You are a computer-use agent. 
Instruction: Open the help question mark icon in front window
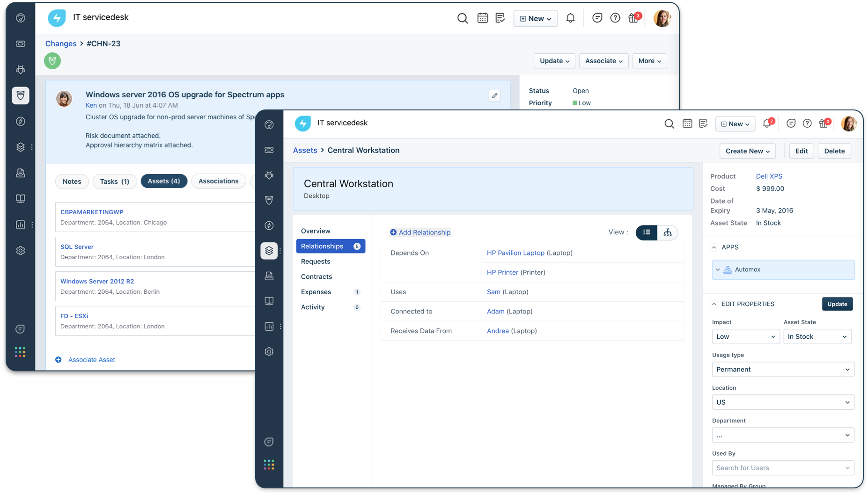tap(807, 123)
